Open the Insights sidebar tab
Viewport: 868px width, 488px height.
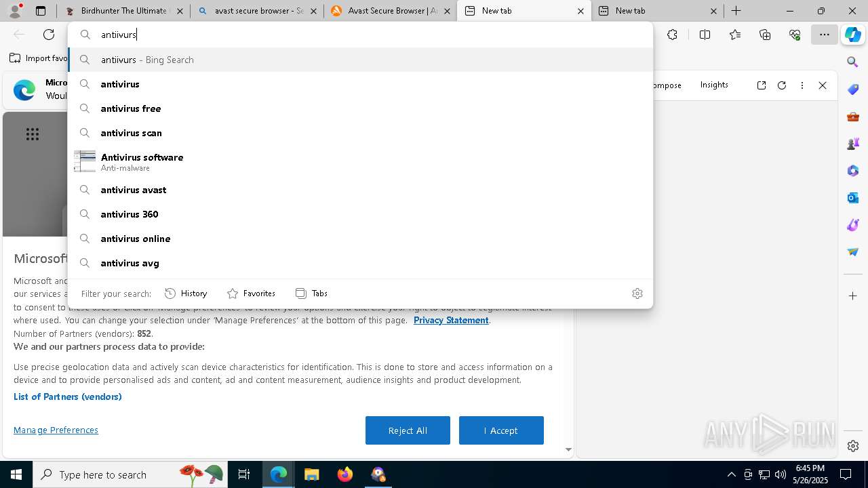click(x=714, y=85)
